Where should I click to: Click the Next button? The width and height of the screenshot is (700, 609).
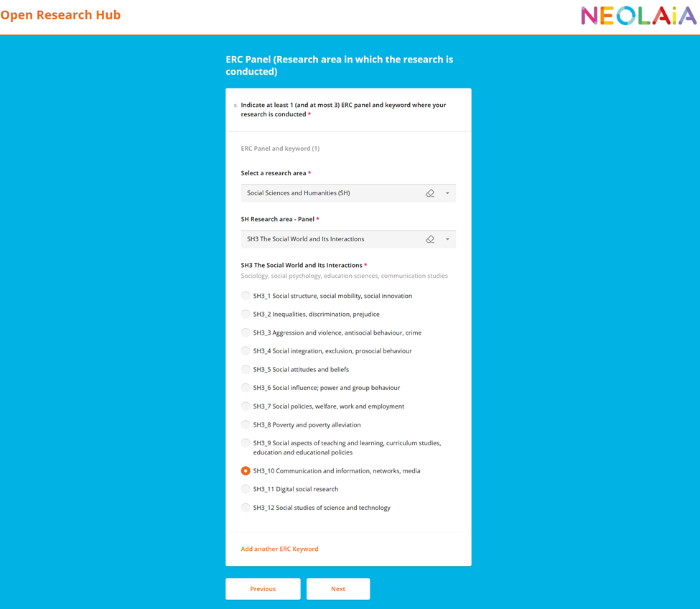click(338, 589)
